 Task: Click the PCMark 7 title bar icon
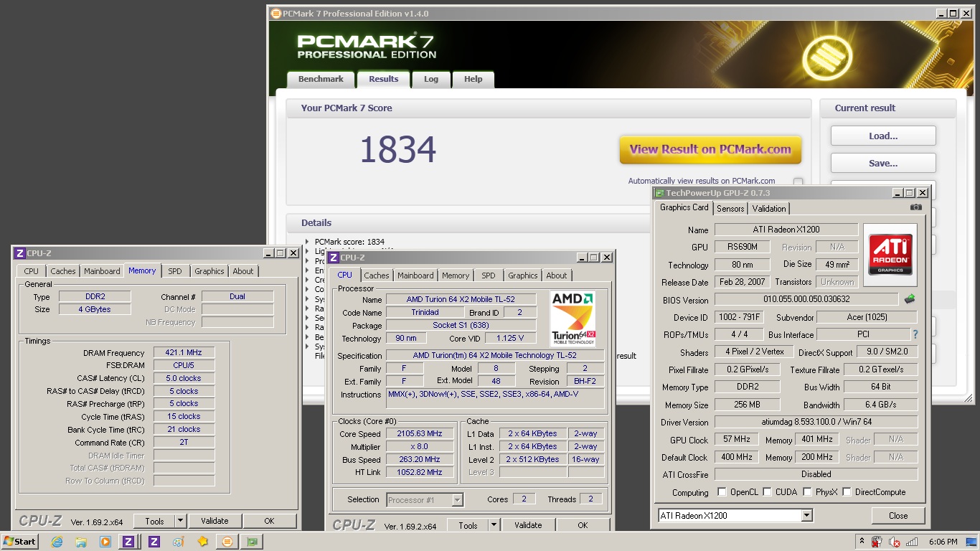click(x=276, y=13)
